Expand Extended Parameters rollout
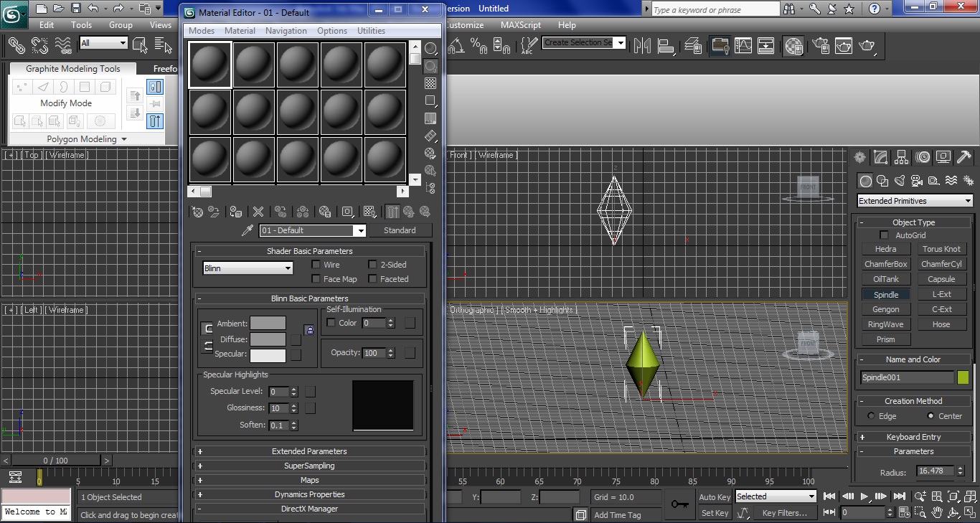This screenshot has height=523, width=980. [309, 451]
